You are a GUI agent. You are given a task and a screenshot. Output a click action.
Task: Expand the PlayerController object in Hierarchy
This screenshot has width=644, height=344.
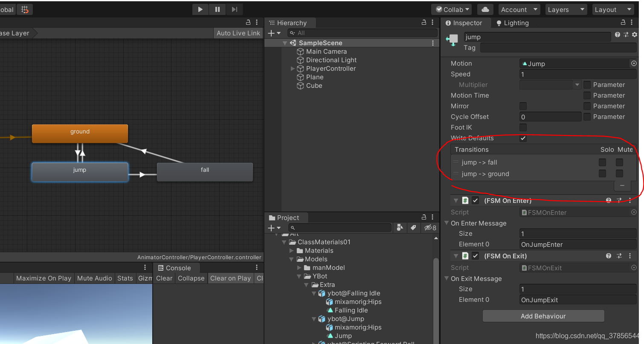[x=293, y=69]
